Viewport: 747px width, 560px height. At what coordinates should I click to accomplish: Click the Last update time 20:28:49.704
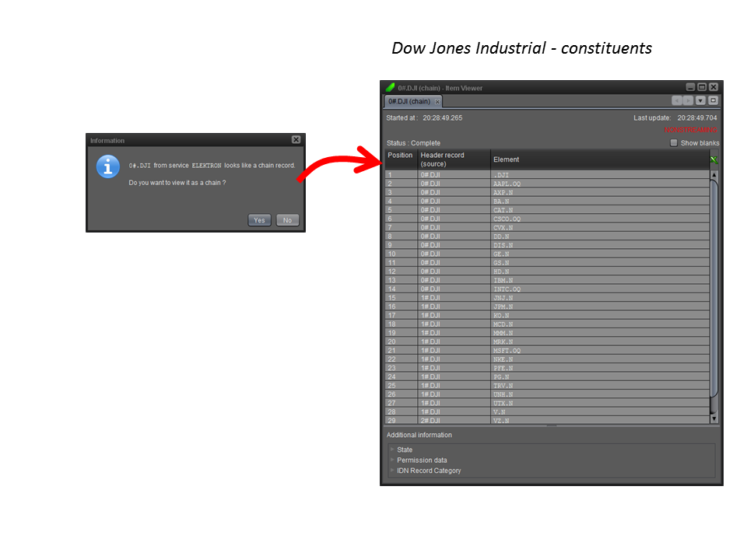click(x=697, y=117)
